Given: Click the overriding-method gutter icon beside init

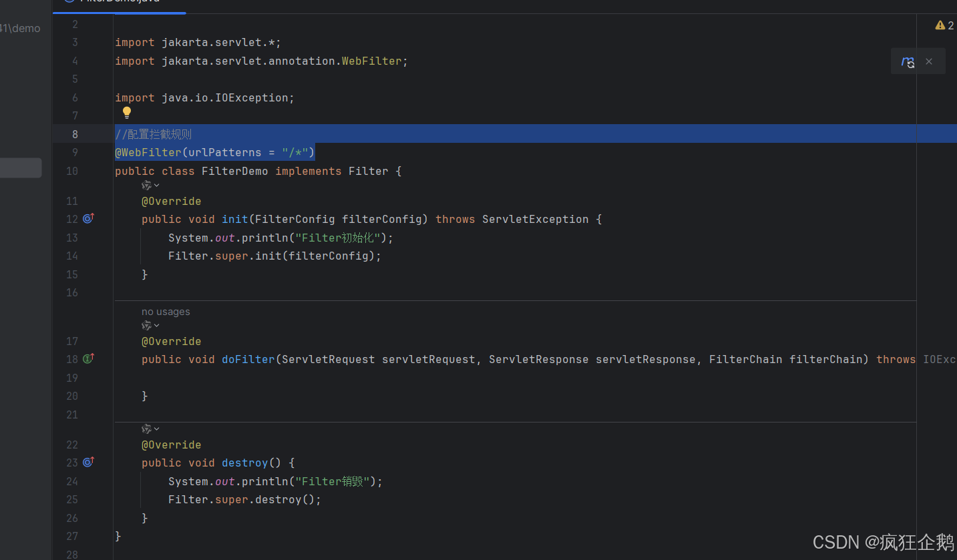Looking at the screenshot, I should (88, 218).
